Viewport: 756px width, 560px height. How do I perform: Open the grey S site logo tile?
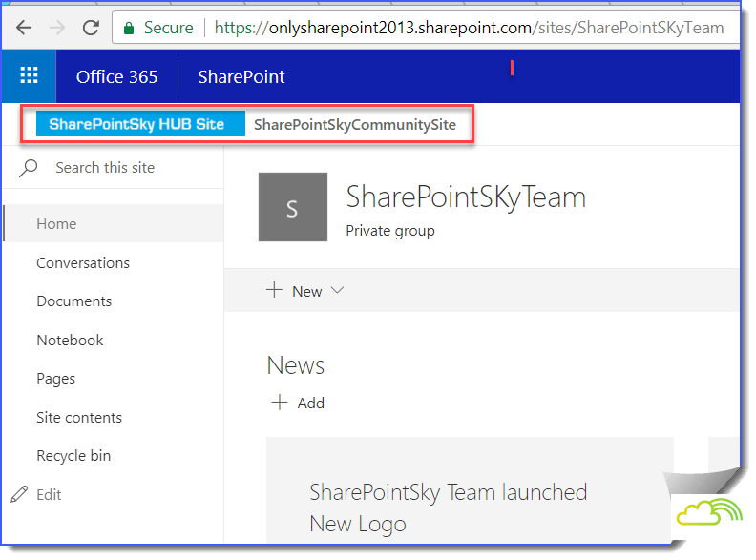293,207
